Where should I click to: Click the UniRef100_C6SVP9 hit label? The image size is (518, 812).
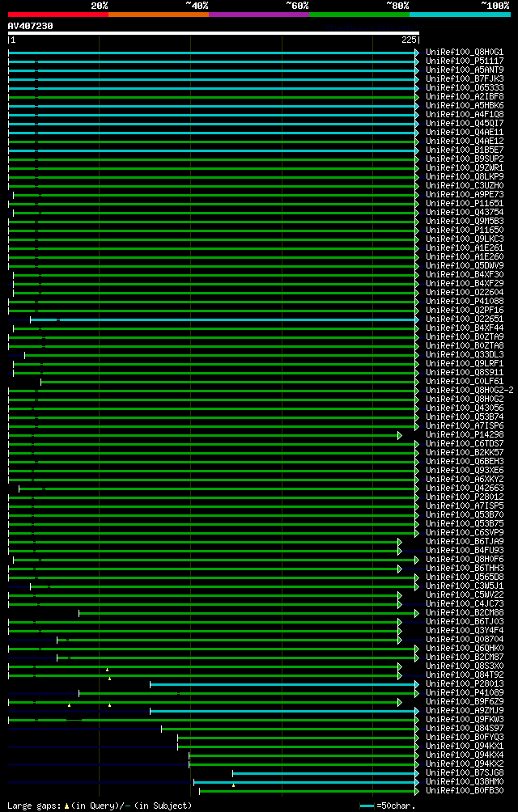tap(464, 533)
